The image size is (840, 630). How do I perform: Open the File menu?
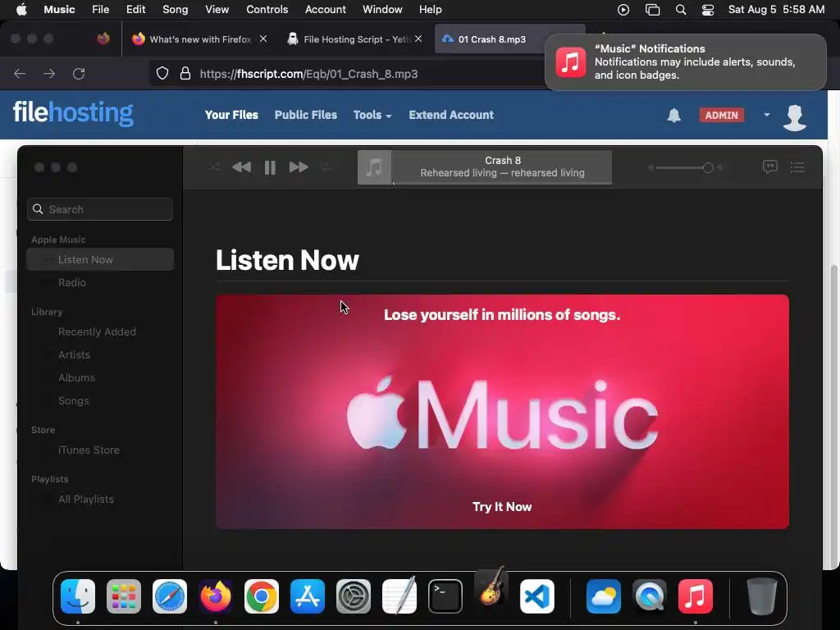point(100,10)
